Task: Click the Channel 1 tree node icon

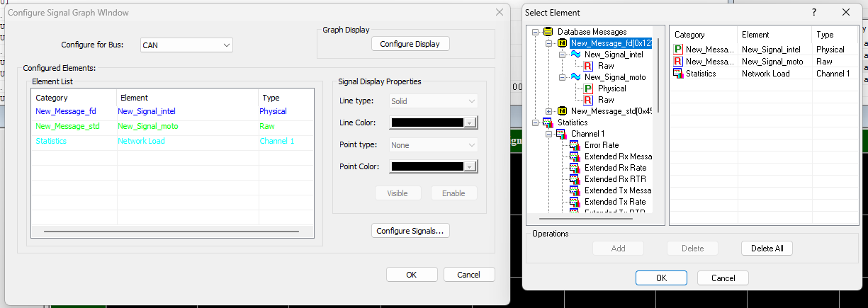Action: coord(561,134)
